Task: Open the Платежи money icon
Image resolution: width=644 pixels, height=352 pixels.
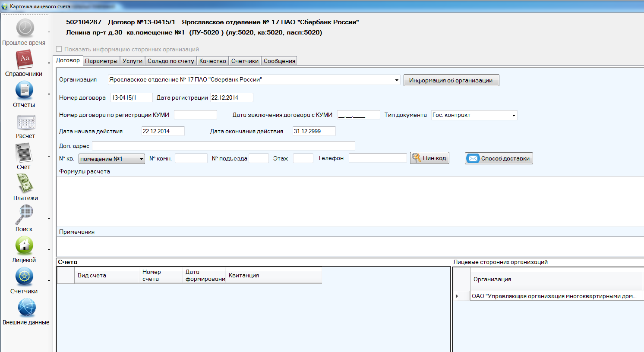Action: (25, 184)
